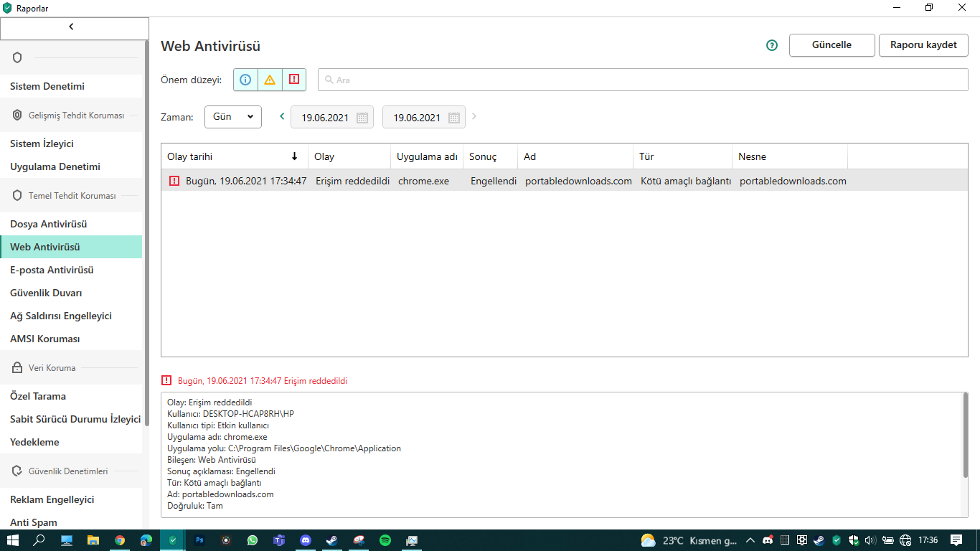This screenshot has width=980, height=551.
Task: Open Photoshop from the taskbar
Action: tap(199, 540)
